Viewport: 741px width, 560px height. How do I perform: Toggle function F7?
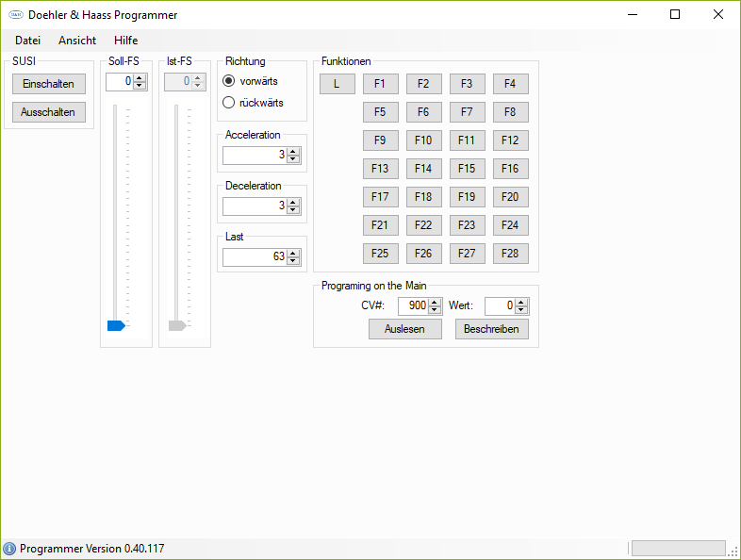coord(468,112)
